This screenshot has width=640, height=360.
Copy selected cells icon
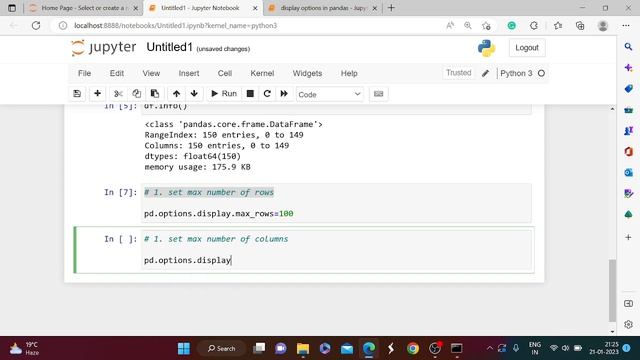point(136,93)
